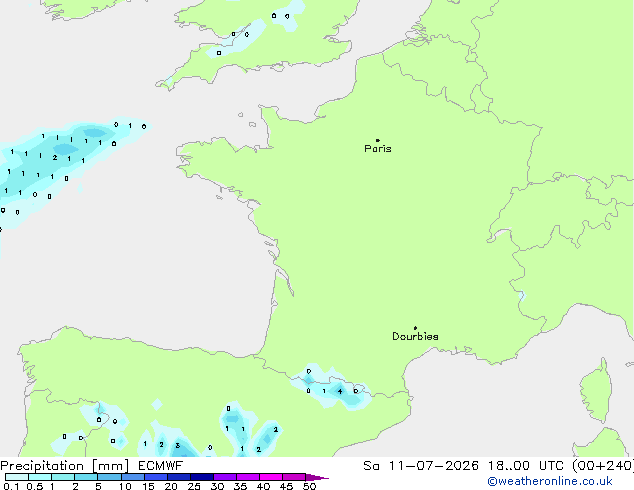Click the 'Precipitation [mm]' title text
The height and width of the screenshot is (490, 634).
64,466
